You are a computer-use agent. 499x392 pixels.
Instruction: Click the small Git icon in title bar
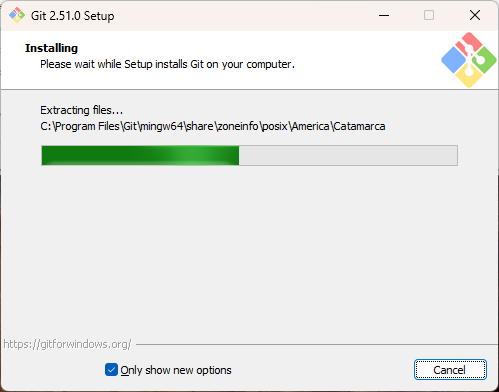pyautogui.click(x=17, y=15)
